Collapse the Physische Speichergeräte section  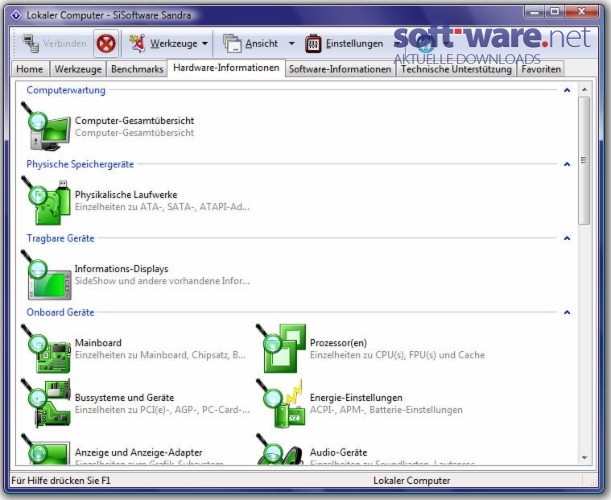click(x=567, y=164)
